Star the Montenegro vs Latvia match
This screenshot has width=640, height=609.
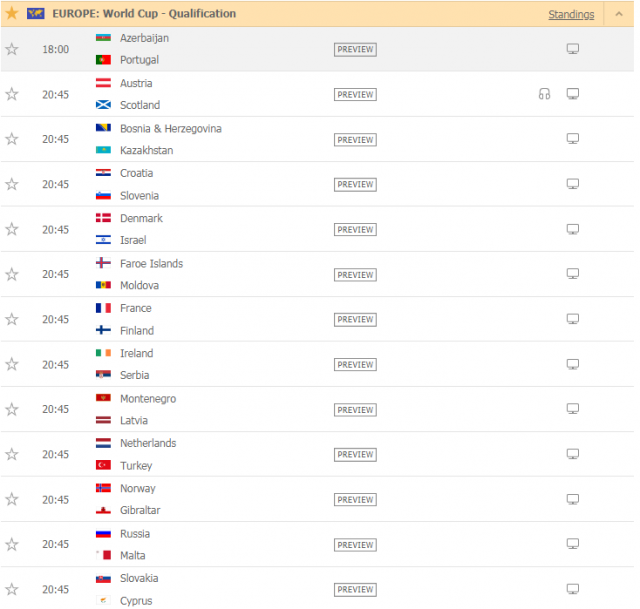[12, 409]
